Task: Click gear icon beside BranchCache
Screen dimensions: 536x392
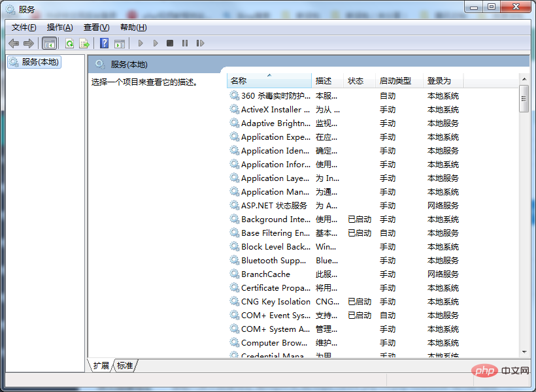Action: point(234,274)
